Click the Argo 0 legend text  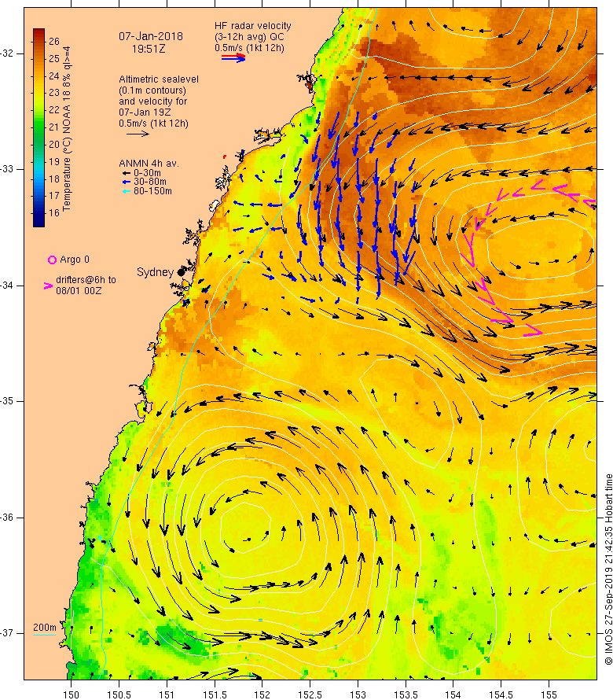pyautogui.click(x=75, y=260)
